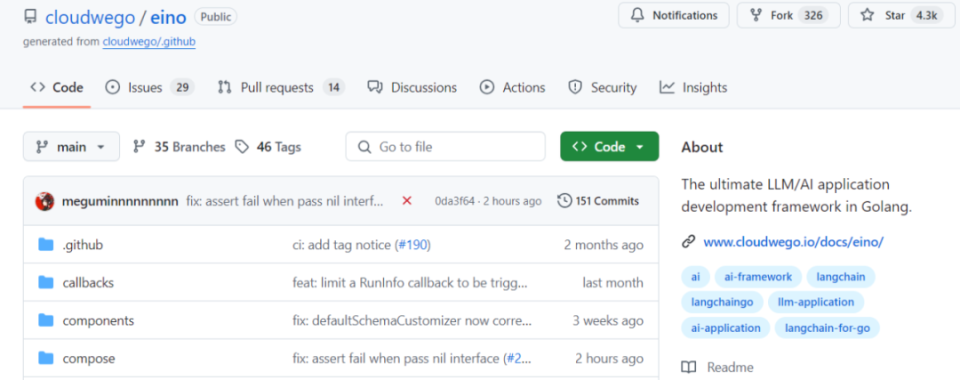Open the Readme book icon

(x=689, y=367)
